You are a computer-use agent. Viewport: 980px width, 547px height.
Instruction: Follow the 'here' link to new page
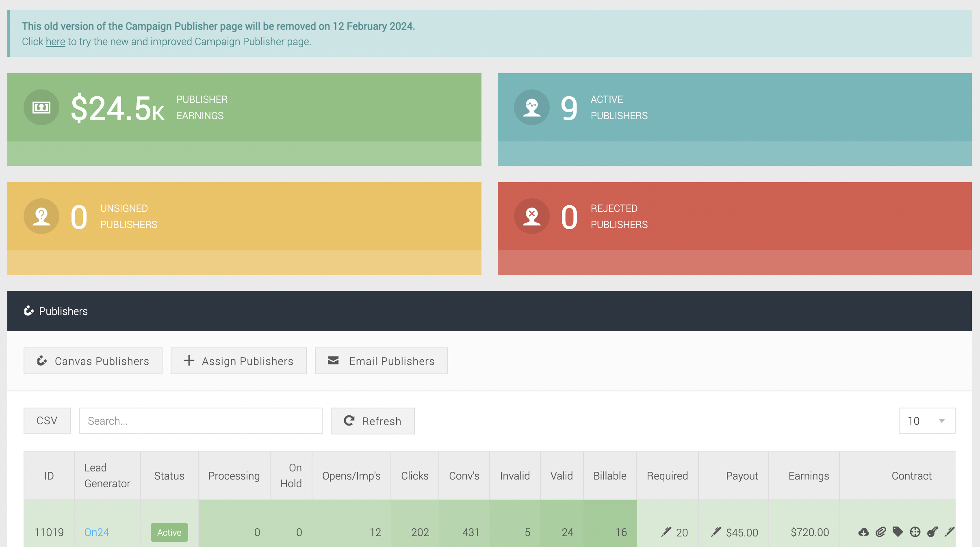pos(55,41)
